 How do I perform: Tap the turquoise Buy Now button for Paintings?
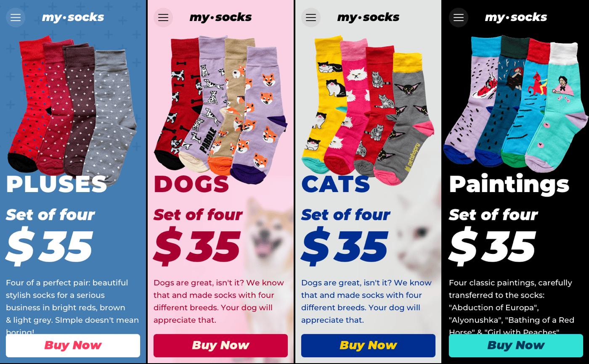tap(516, 346)
